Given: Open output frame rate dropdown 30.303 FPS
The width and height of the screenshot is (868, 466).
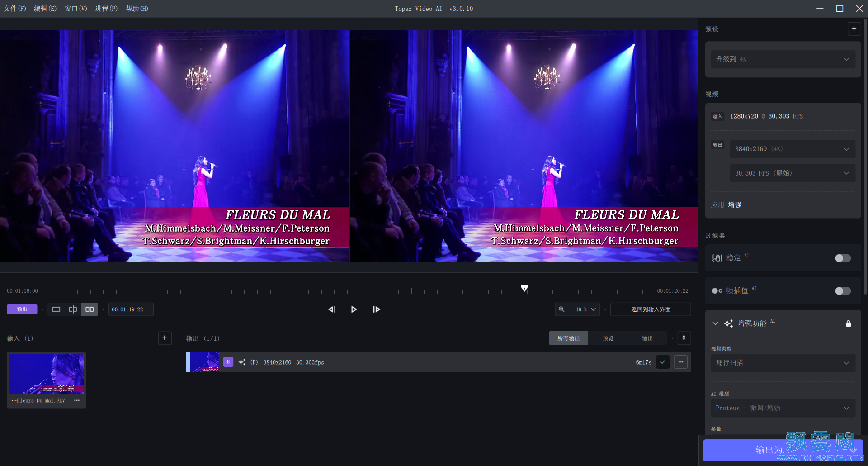Looking at the screenshot, I should (x=793, y=173).
